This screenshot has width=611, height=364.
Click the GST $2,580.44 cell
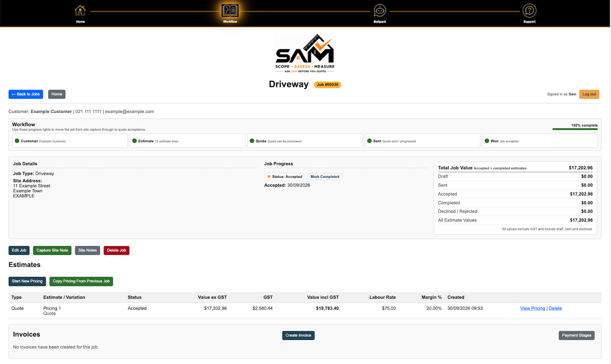(263, 308)
